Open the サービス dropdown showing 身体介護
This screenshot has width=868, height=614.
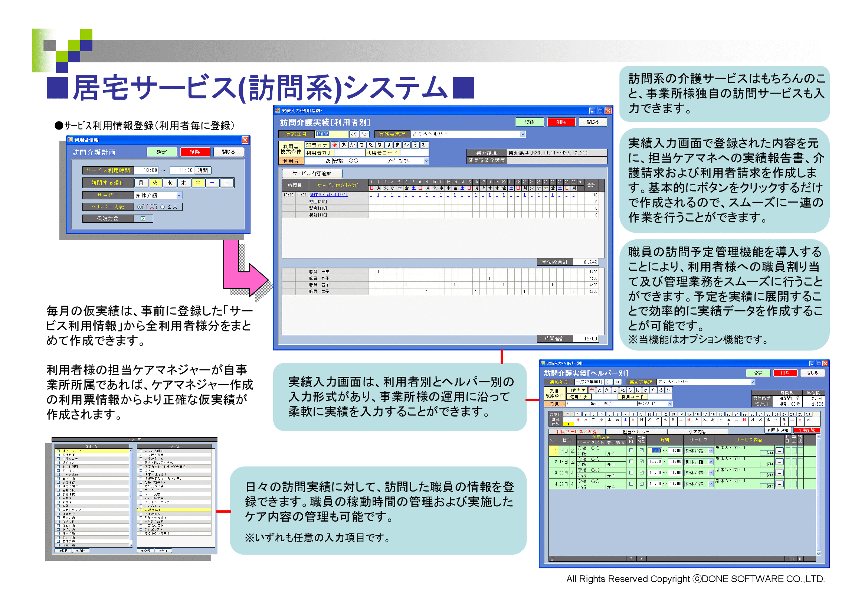[179, 196]
